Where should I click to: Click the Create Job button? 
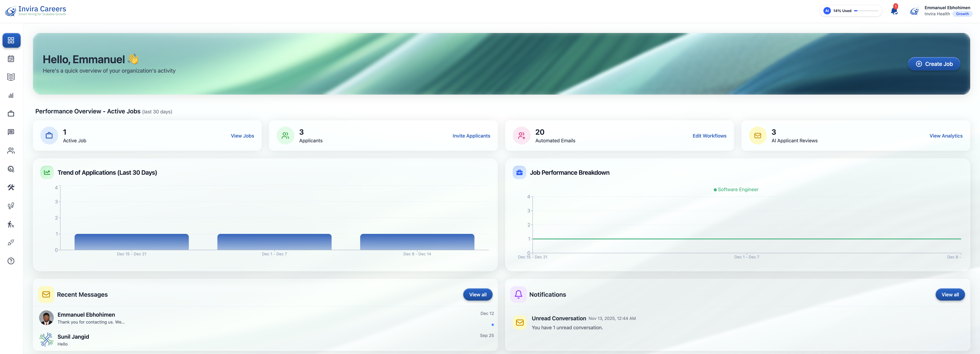[934, 64]
